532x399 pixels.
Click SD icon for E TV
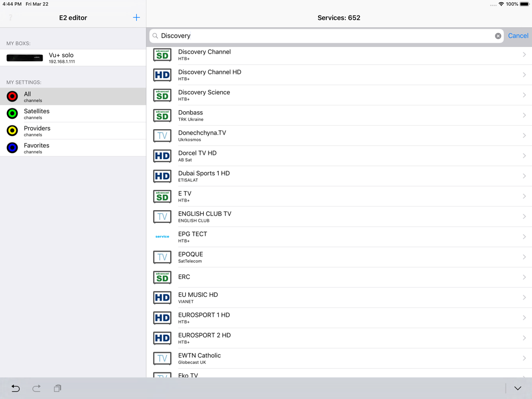tap(162, 197)
